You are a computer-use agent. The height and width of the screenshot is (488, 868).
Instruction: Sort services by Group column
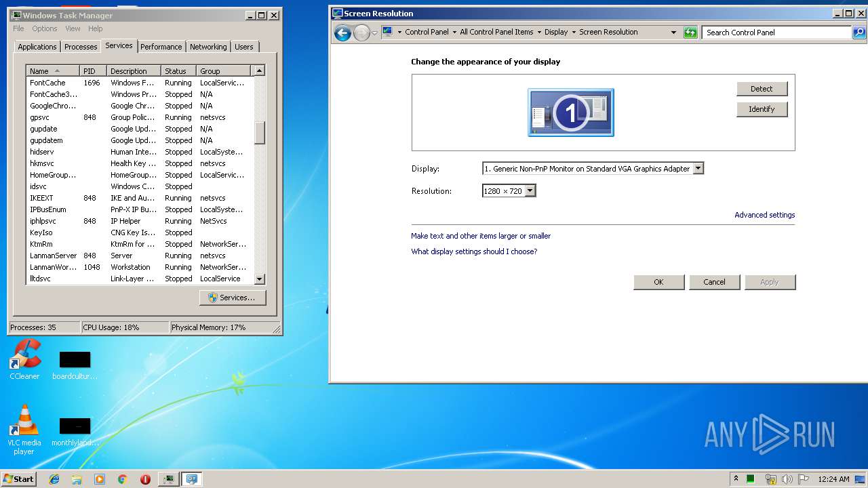[223, 71]
